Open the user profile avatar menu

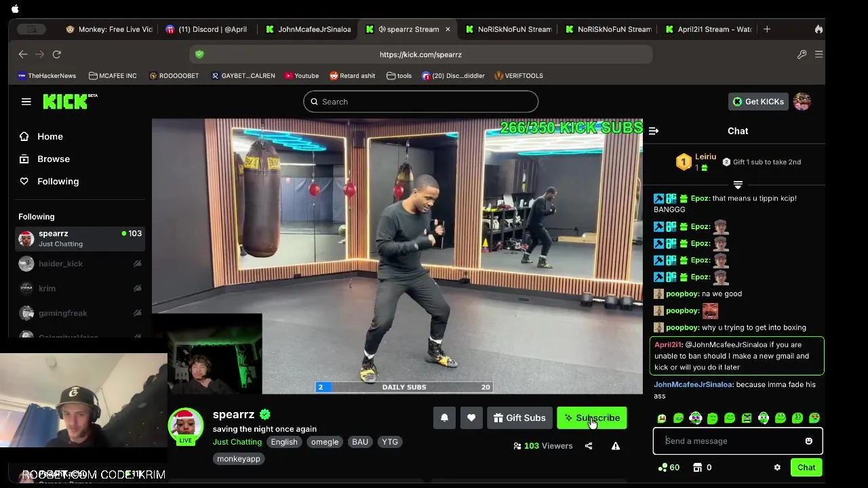(x=802, y=102)
